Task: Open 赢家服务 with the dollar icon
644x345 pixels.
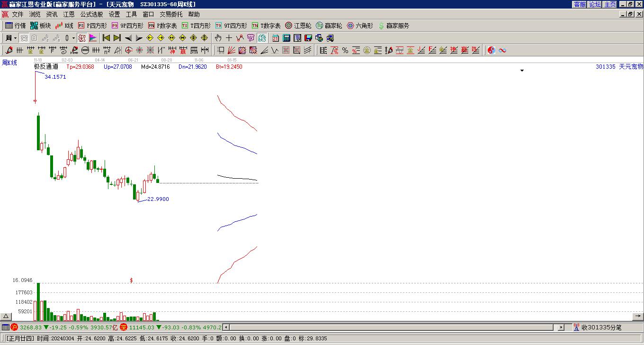Action: pyautogui.click(x=394, y=26)
